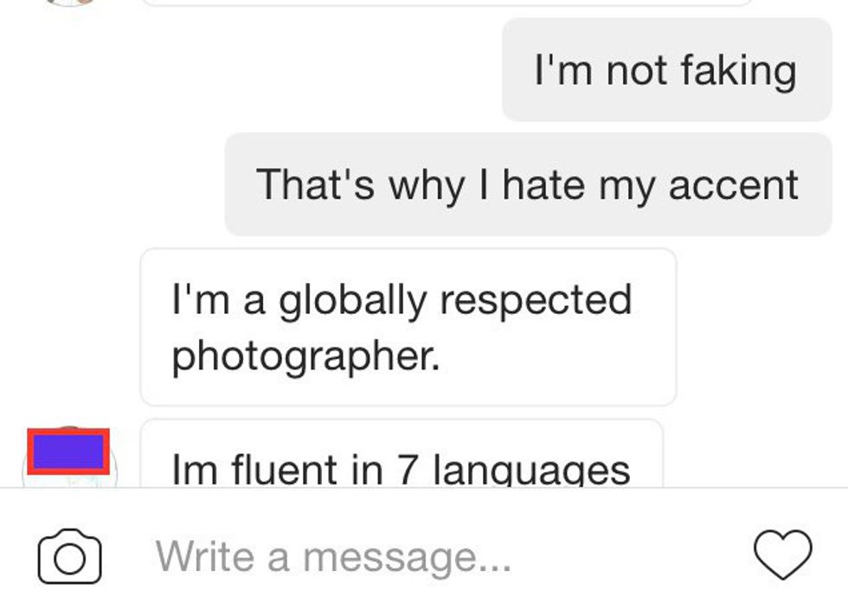Tap the camera icon to send a photo
This screenshot has width=848, height=616.
[69, 555]
